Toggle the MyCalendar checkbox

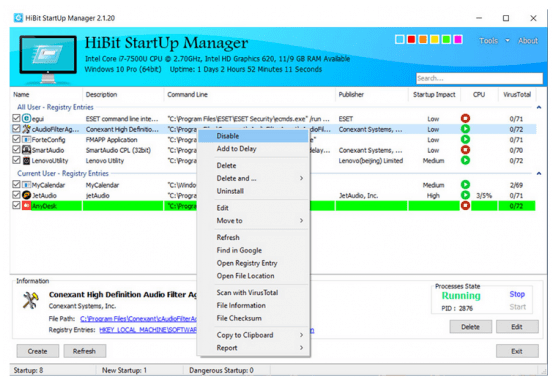16,184
